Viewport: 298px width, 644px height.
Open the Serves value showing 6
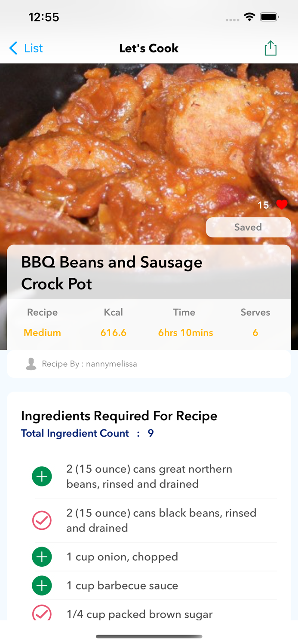click(255, 332)
